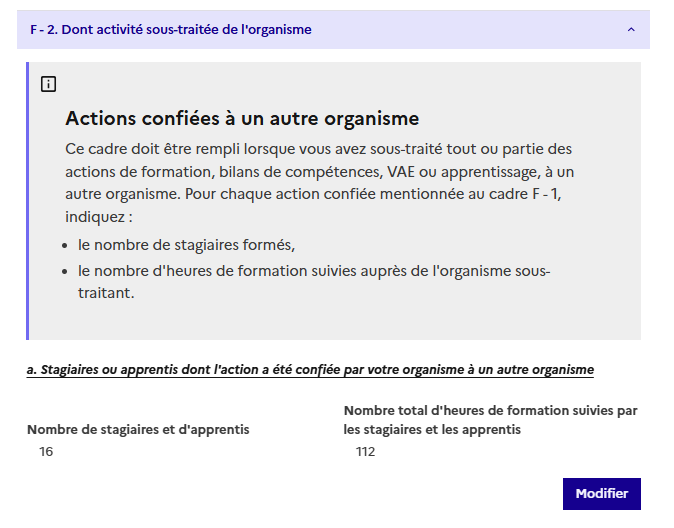Image resolution: width=674 pixels, height=528 pixels.
Task: Click the word 'traitant.' ending the last bullet
Action: pyautogui.click(x=106, y=294)
